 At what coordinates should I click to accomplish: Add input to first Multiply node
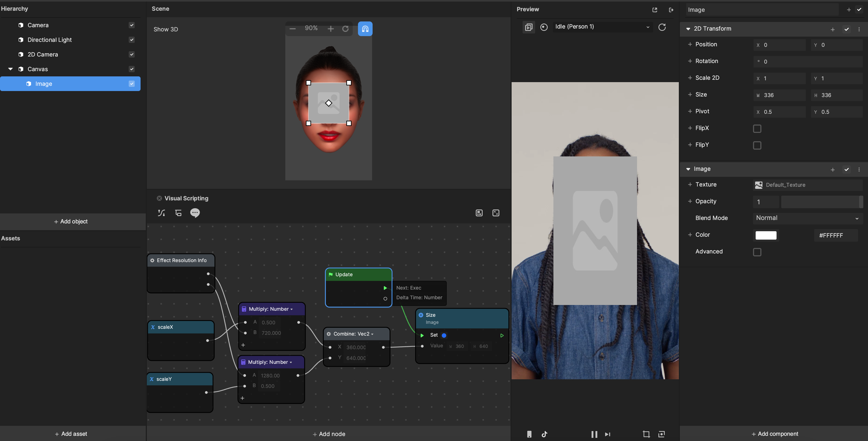[243, 345]
